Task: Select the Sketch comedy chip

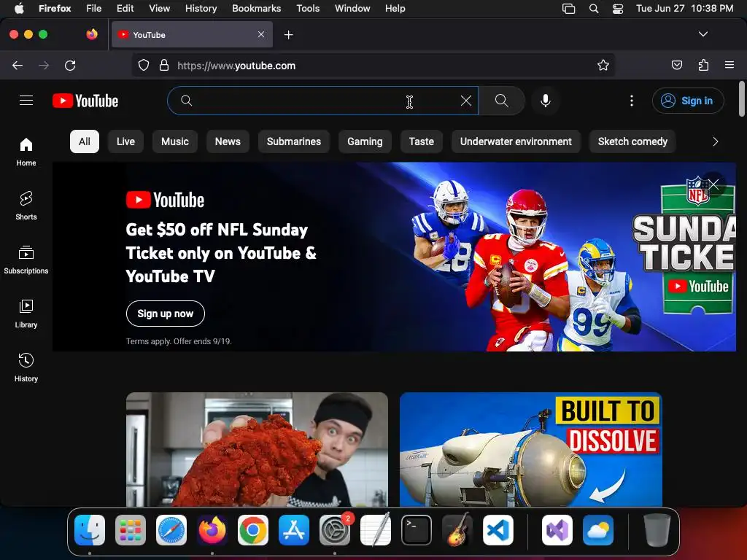Action: click(632, 141)
